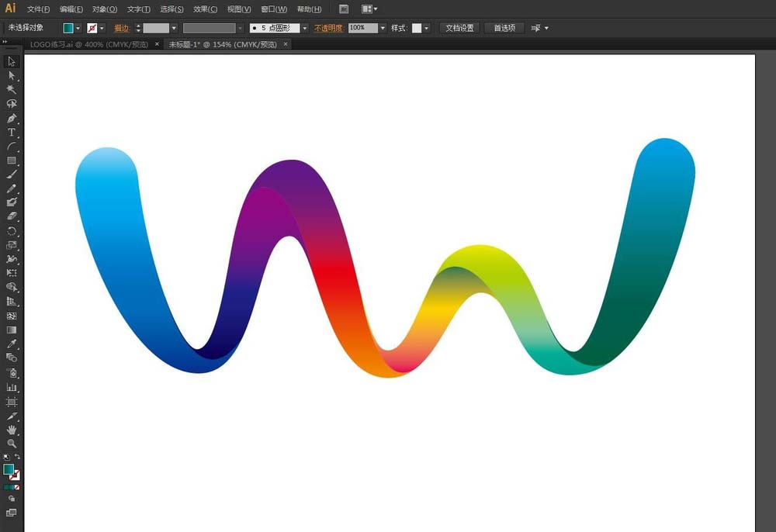Select the Eyedropper tool
This screenshot has width=776, height=532.
[x=12, y=344]
